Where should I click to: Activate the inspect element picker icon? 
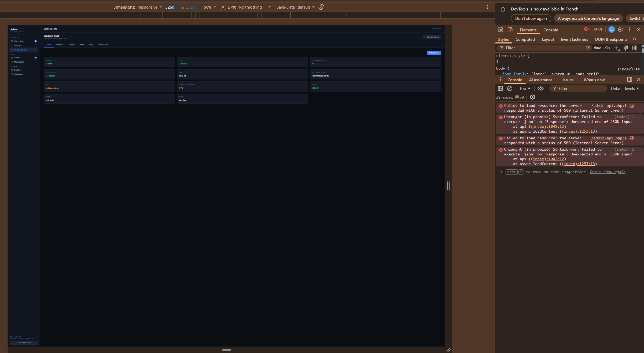click(x=500, y=30)
